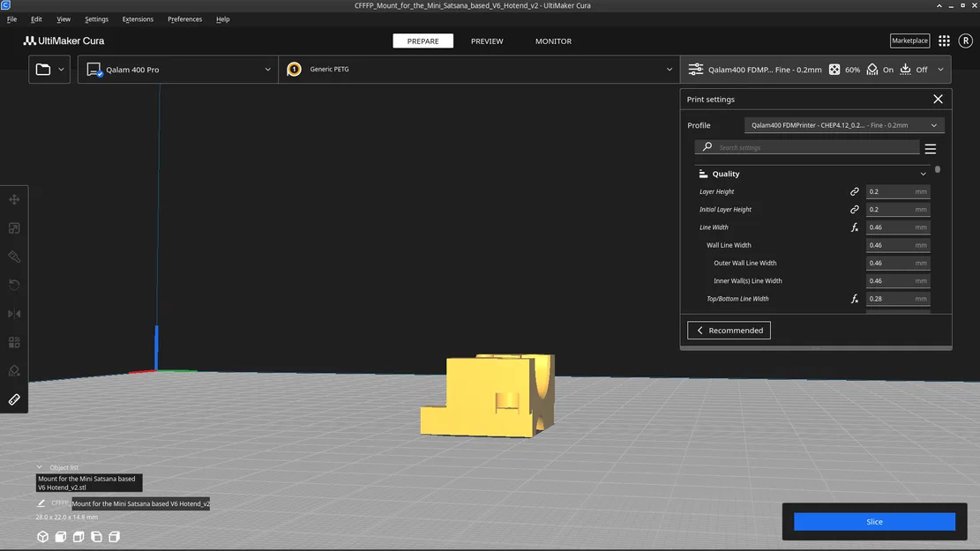Open the Profile dropdown
The width and height of the screenshot is (980, 551).
(844, 125)
